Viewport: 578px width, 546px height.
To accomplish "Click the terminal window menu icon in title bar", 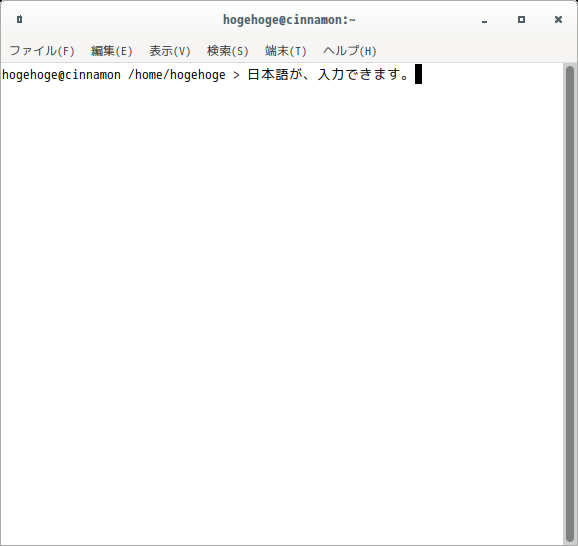I will [20, 19].
